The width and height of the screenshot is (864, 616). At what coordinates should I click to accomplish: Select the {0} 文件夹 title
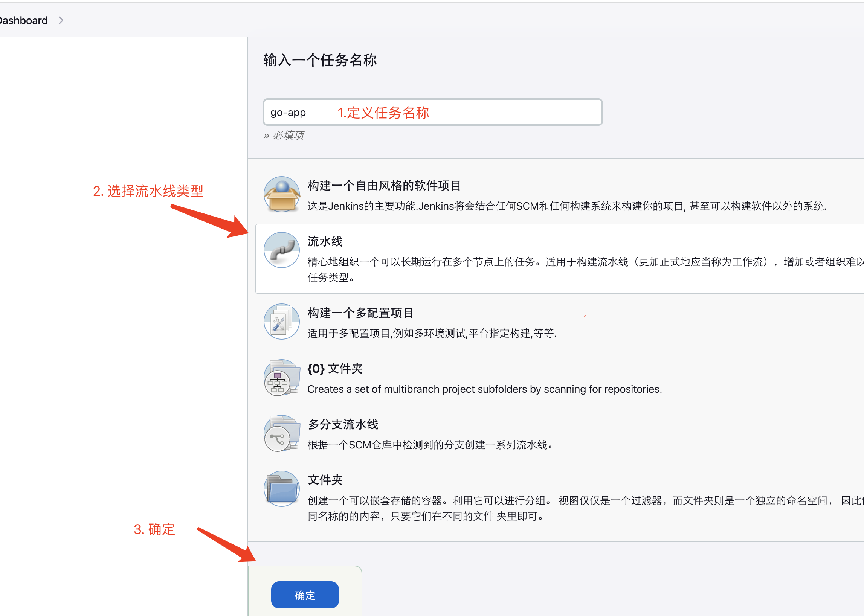pos(335,368)
